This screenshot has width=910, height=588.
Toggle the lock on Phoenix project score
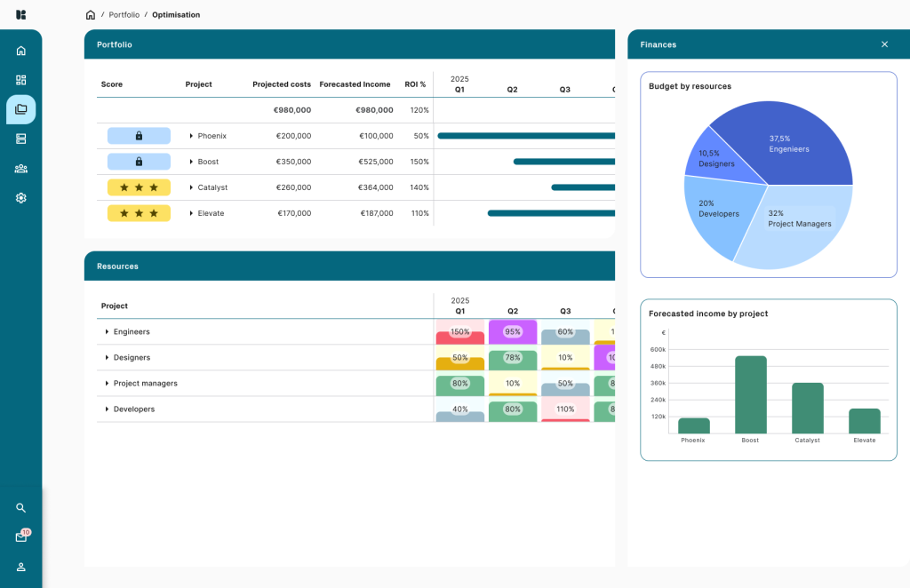coord(139,136)
